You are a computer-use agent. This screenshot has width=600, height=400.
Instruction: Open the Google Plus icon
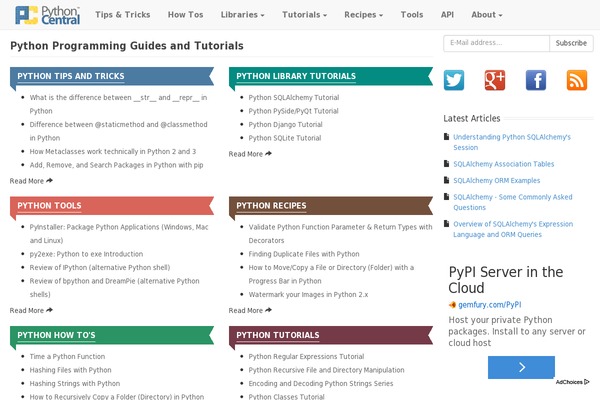click(x=495, y=80)
